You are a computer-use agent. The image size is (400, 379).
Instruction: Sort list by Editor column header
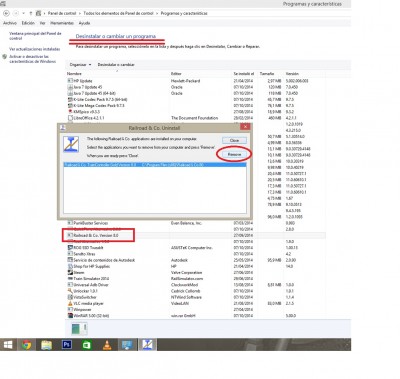point(176,73)
